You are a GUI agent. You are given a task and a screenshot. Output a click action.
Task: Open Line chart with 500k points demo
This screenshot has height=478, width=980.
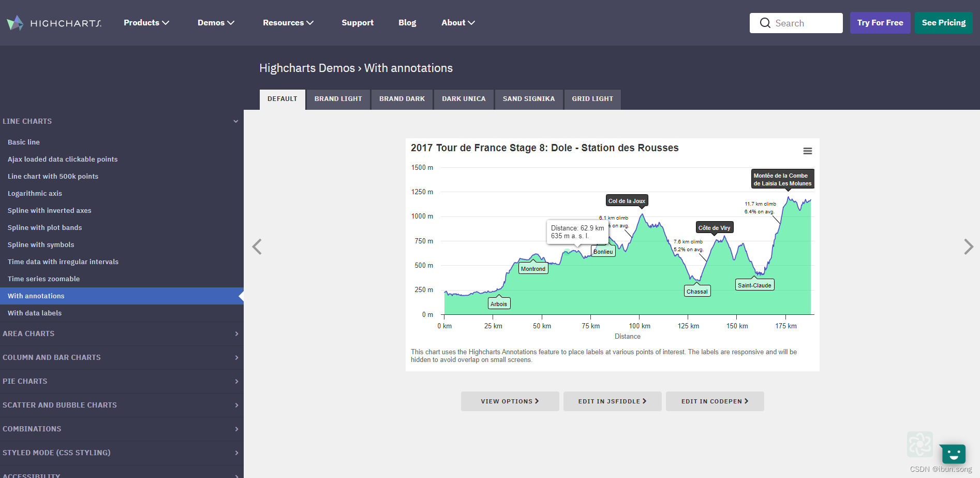53,176
